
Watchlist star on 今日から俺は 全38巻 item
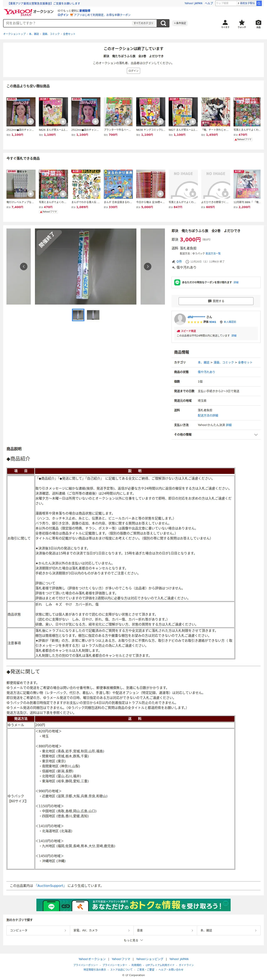(160, 194)
